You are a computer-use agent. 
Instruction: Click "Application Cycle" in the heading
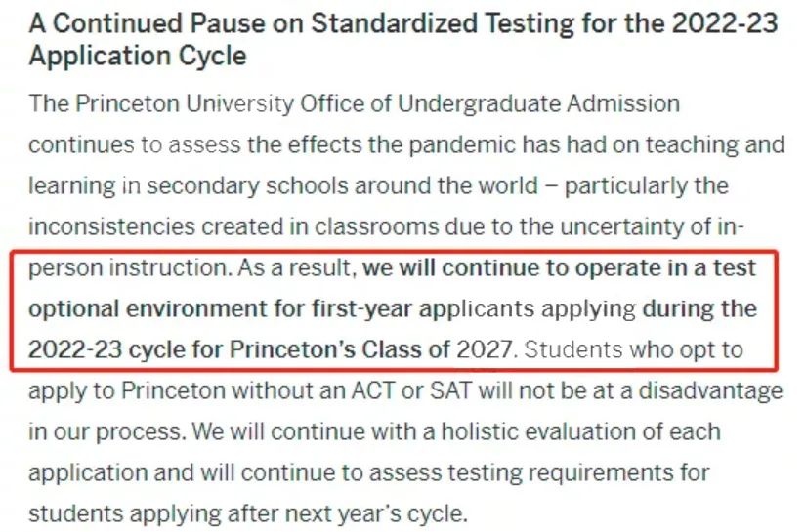pyautogui.click(x=137, y=56)
